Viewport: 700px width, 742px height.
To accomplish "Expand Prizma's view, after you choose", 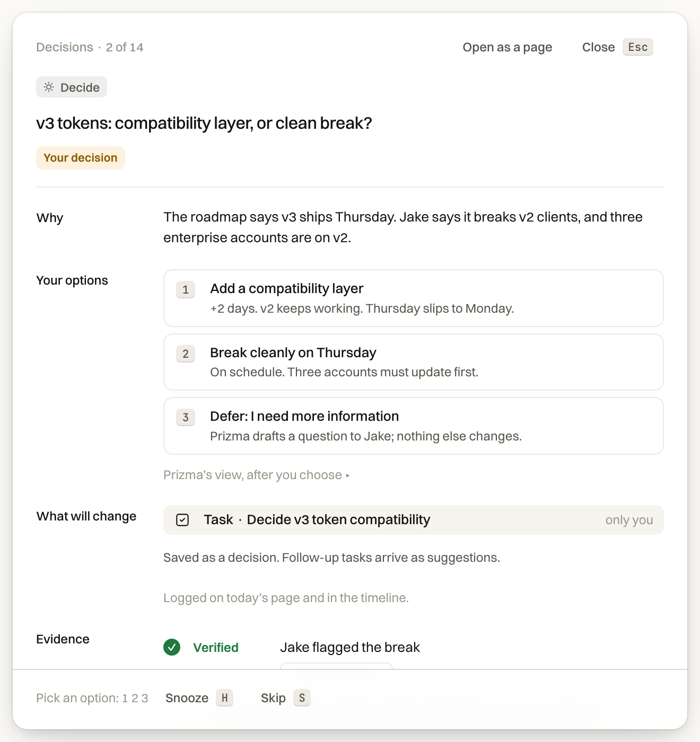I will (x=257, y=475).
